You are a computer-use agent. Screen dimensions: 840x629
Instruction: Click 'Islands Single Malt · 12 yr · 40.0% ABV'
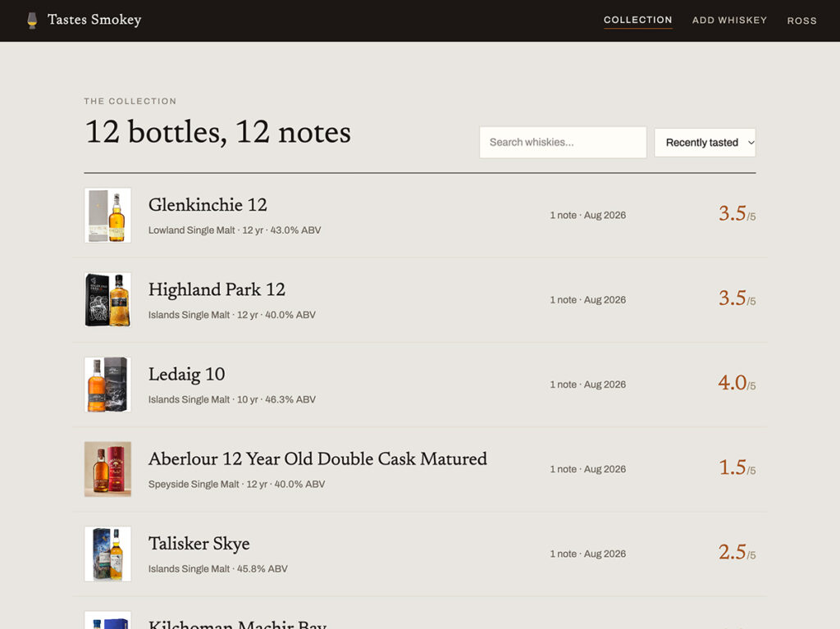tap(232, 315)
